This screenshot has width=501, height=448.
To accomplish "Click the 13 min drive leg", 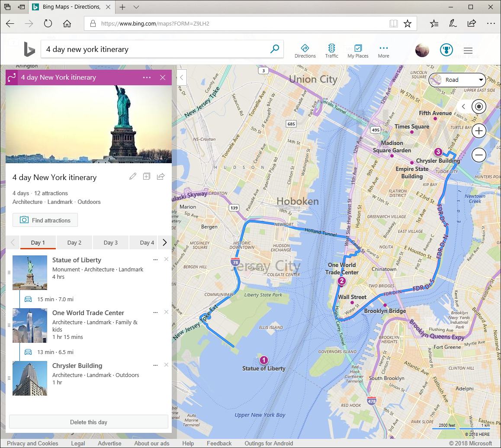I will pyautogui.click(x=49, y=352).
